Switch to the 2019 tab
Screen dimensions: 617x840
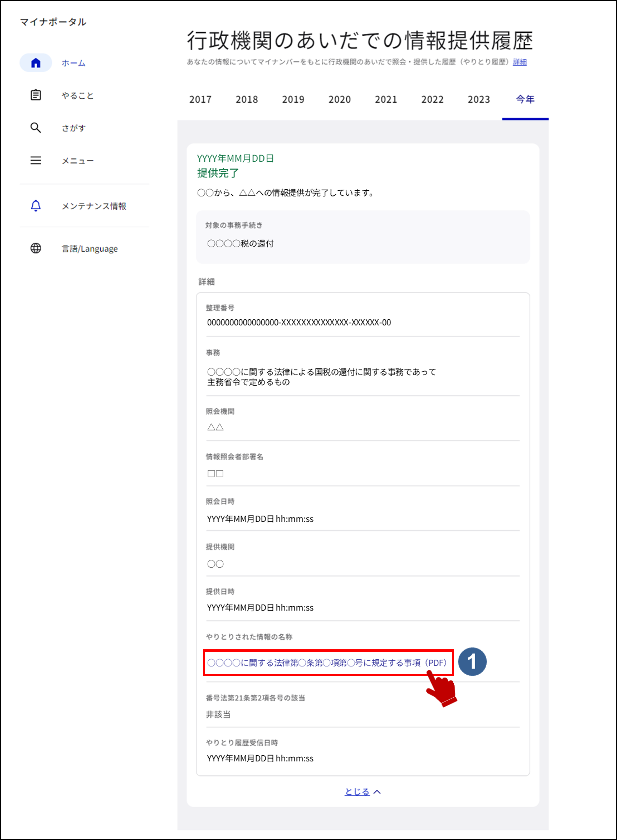[293, 99]
